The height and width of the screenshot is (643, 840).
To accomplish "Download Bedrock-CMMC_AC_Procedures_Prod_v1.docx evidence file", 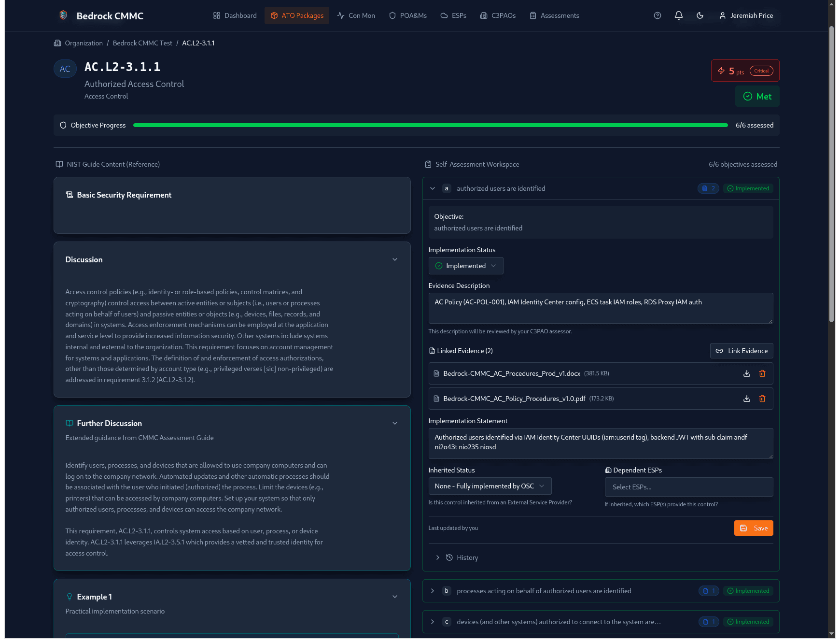I will click(747, 373).
